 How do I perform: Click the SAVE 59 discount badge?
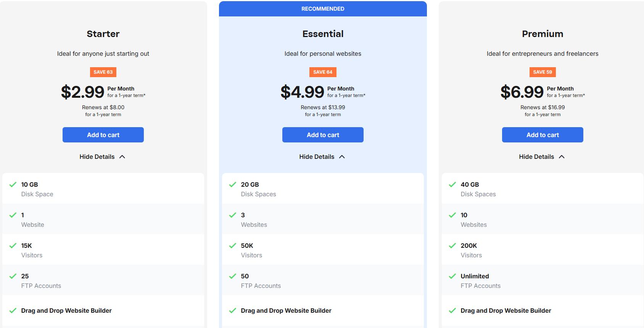pyautogui.click(x=543, y=72)
